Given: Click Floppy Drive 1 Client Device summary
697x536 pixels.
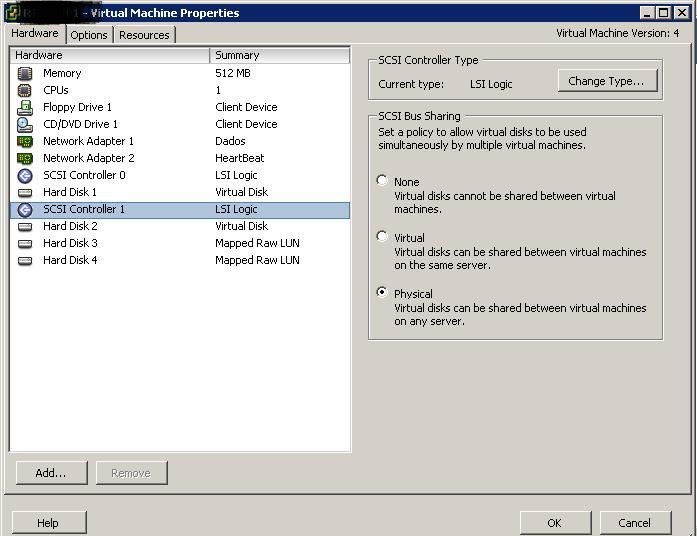Looking at the screenshot, I should click(x=246, y=108).
